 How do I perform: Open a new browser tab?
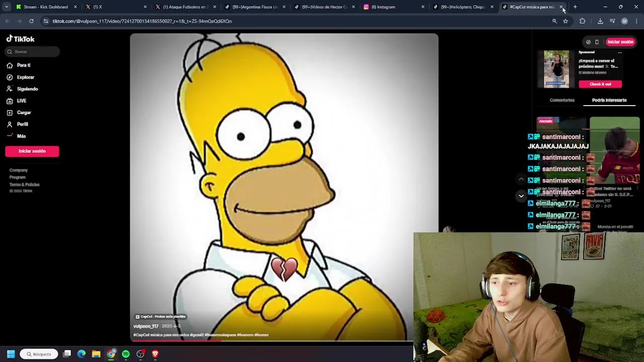point(575,7)
